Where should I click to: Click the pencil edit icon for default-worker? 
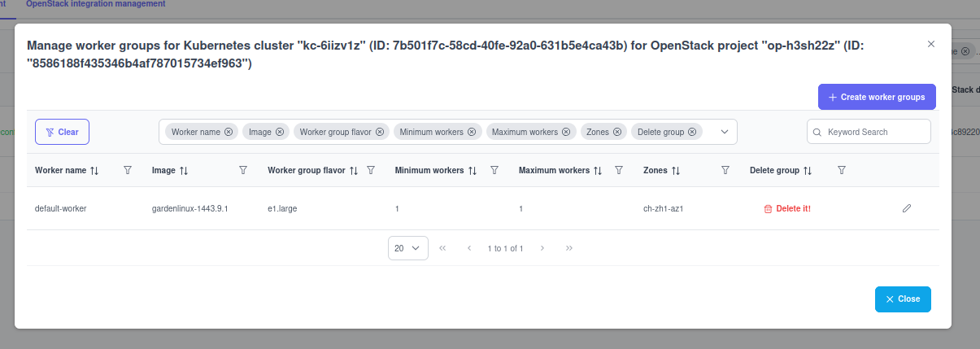907,208
